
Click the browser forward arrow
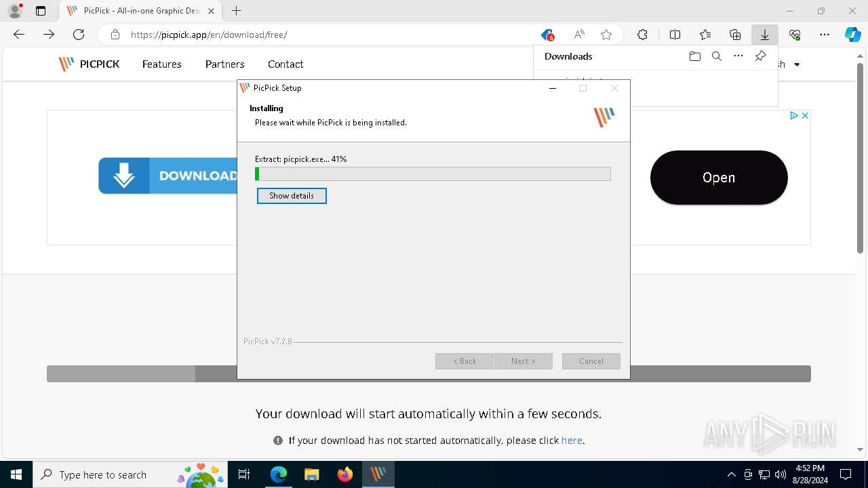[49, 35]
